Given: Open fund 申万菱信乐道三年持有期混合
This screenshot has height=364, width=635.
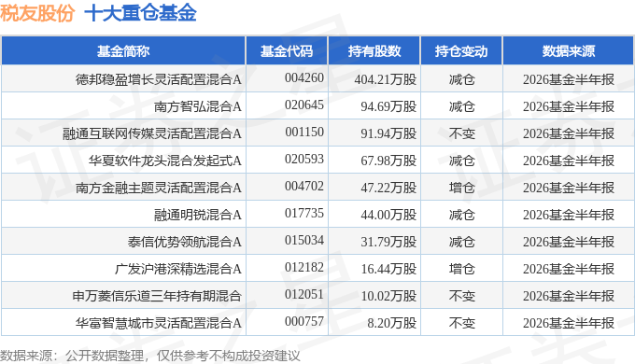Looking at the screenshot, I should 157,296.
